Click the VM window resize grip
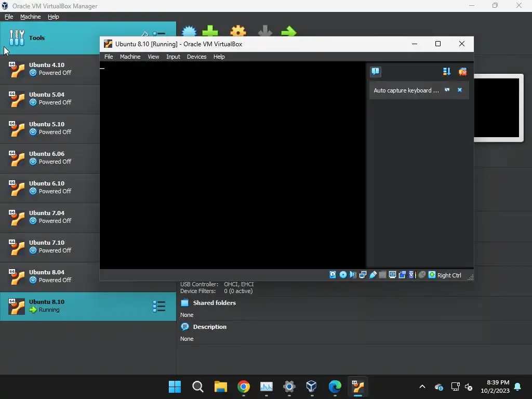532x399 pixels. [470, 277]
